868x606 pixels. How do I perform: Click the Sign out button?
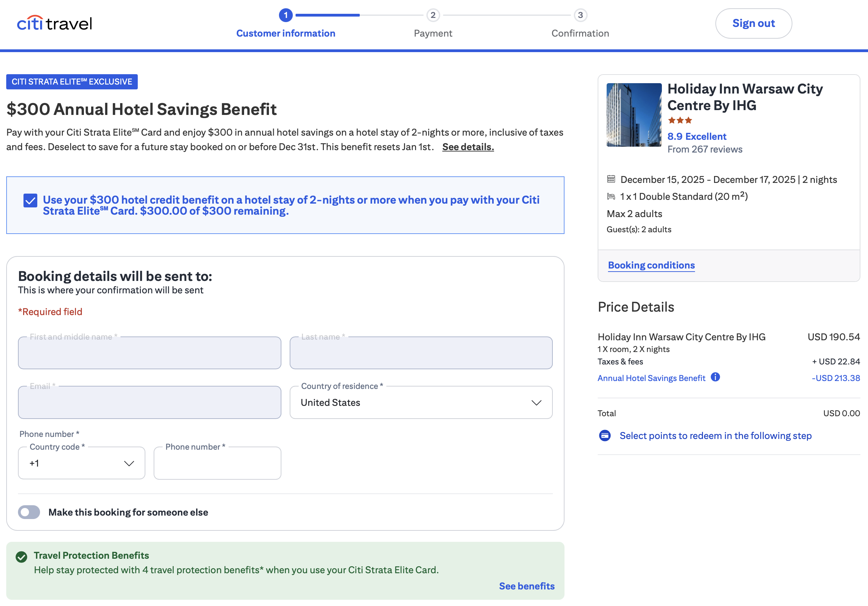coord(753,23)
